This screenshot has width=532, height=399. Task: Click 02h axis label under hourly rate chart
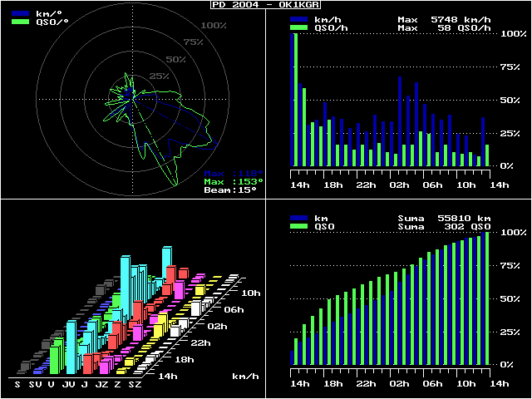pyautogui.click(x=400, y=185)
